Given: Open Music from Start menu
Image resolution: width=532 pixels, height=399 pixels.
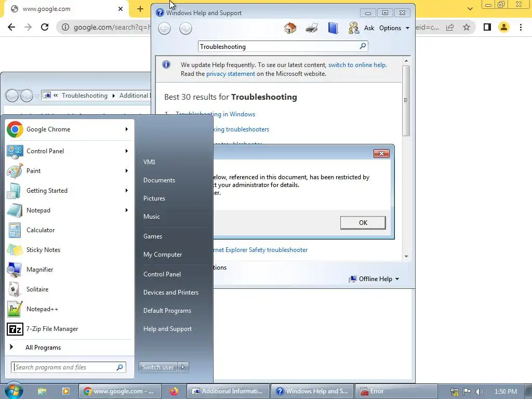Looking at the screenshot, I should click(x=151, y=217).
